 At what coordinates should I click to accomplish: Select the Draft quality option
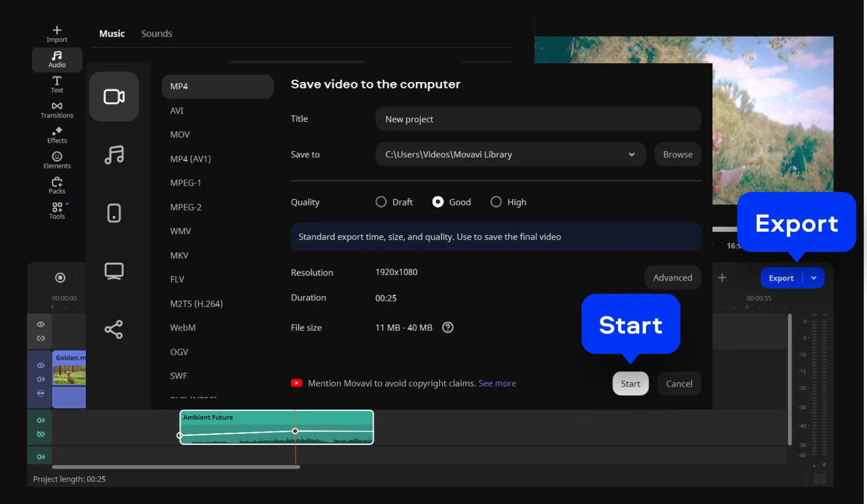[x=381, y=202]
